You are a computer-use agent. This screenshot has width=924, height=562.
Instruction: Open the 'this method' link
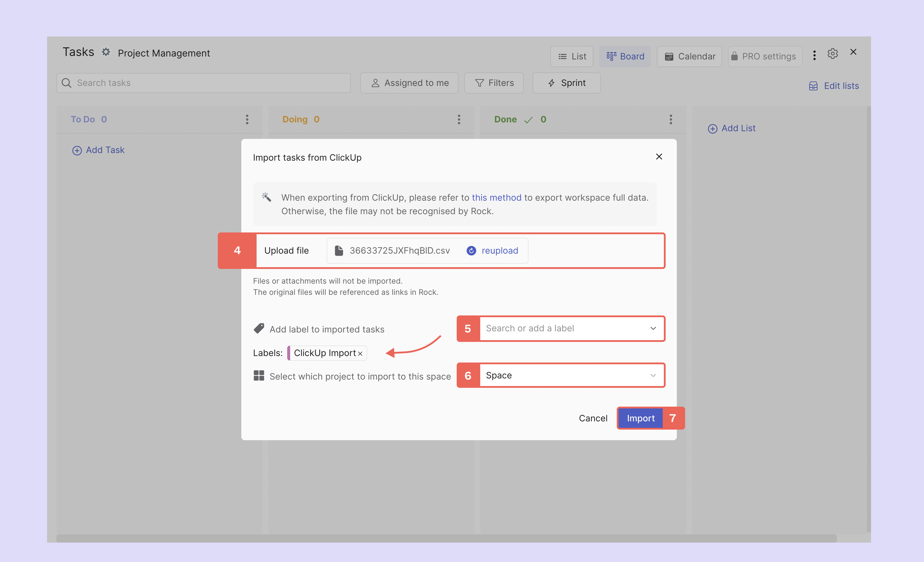coord(496,197)
